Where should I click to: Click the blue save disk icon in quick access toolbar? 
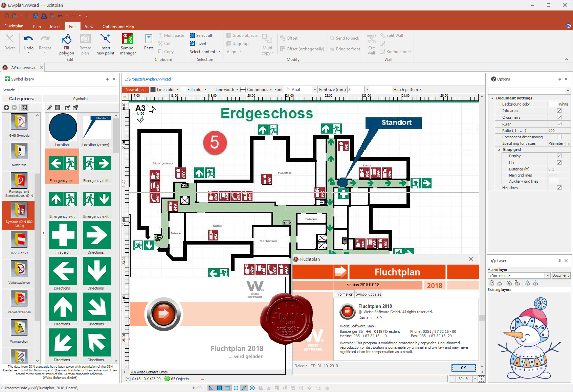[36, 16]
